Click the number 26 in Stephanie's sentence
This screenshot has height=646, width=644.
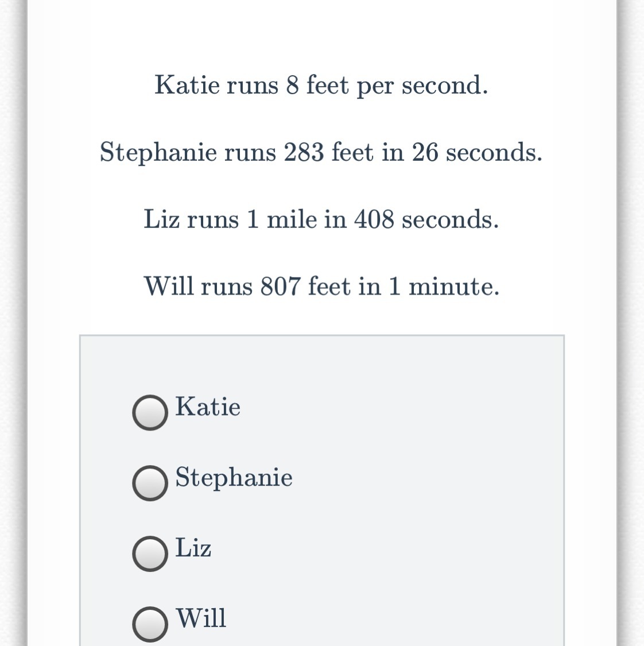pyautogui.click(x=425, y=152)
